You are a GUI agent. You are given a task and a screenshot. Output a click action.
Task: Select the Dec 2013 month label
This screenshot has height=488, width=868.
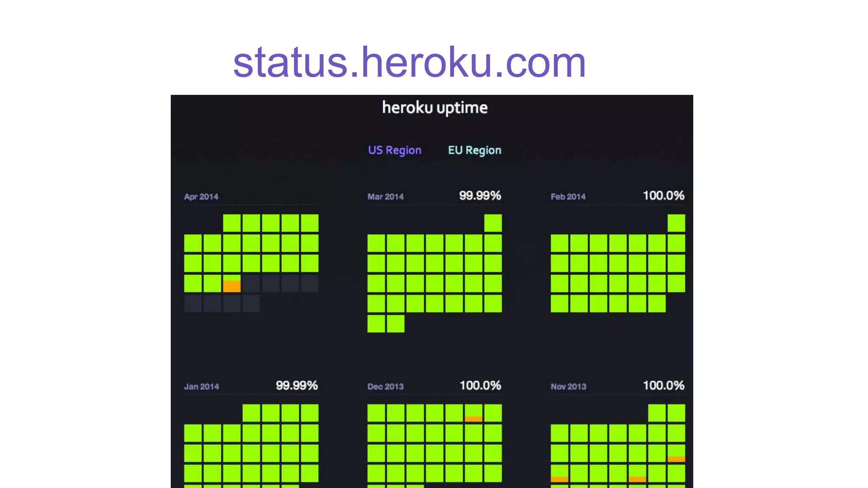point(385,386)
